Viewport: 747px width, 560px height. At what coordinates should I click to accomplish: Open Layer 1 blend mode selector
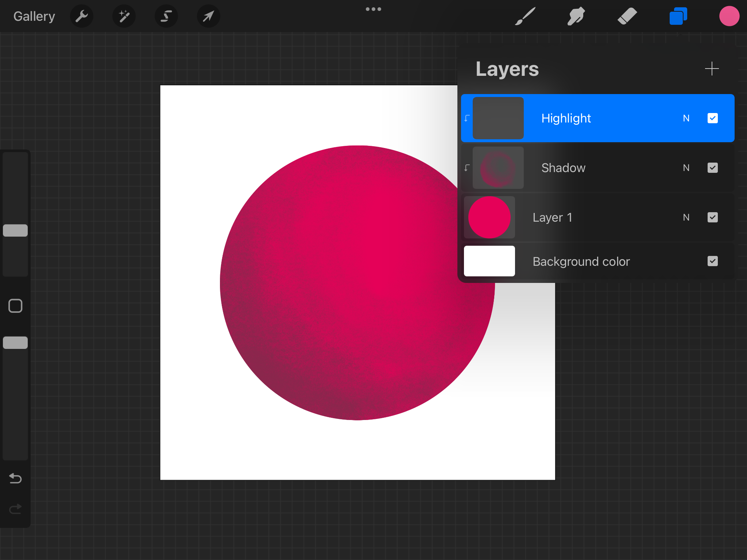(x=686, y=217)
